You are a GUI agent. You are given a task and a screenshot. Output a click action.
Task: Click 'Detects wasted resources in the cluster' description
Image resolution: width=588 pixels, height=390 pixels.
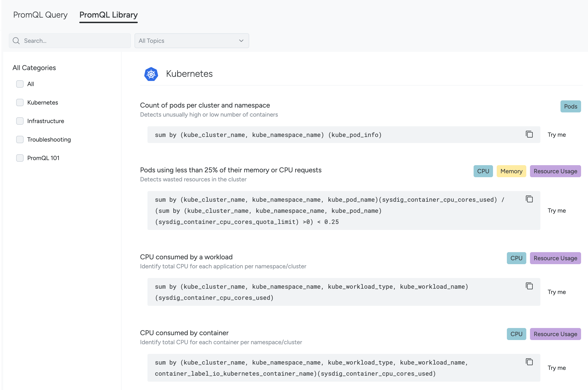click(x=193, y=180)
